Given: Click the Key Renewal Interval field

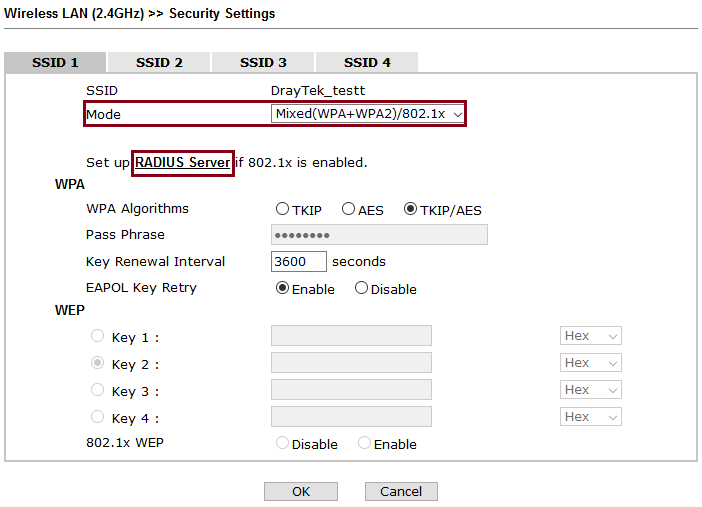Looking at the screenshot, I should (299, 262).
